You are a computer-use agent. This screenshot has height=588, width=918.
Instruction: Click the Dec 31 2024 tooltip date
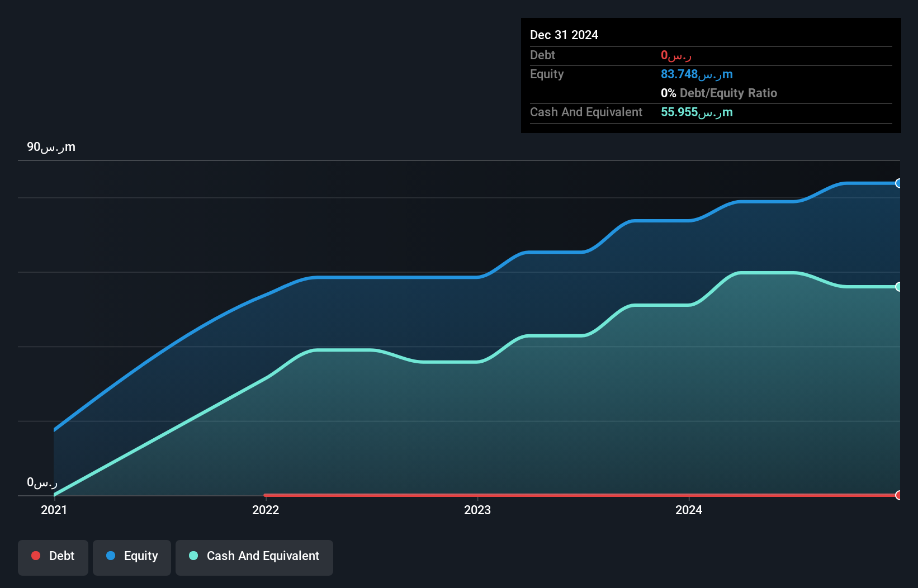click(564, 35)
